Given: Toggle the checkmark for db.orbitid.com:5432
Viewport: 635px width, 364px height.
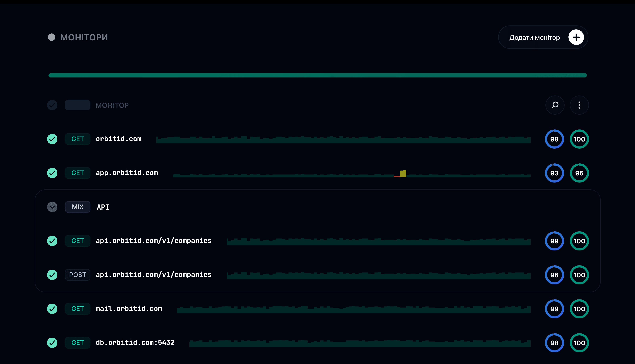Looking at the screenshot, I should tap(52, 343).
